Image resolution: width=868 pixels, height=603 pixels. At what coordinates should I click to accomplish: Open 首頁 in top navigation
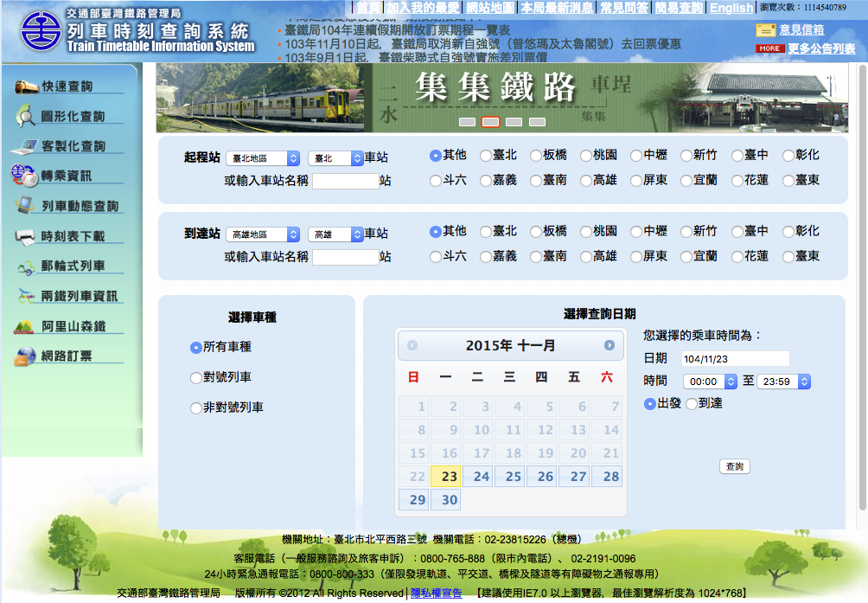pyautogui.click(x=368, y=7)
